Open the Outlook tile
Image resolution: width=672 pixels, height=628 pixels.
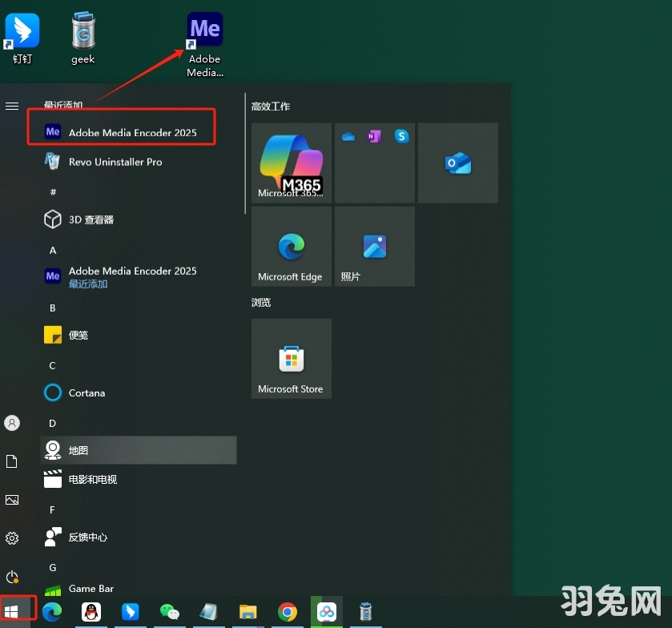tap(457, 163)
